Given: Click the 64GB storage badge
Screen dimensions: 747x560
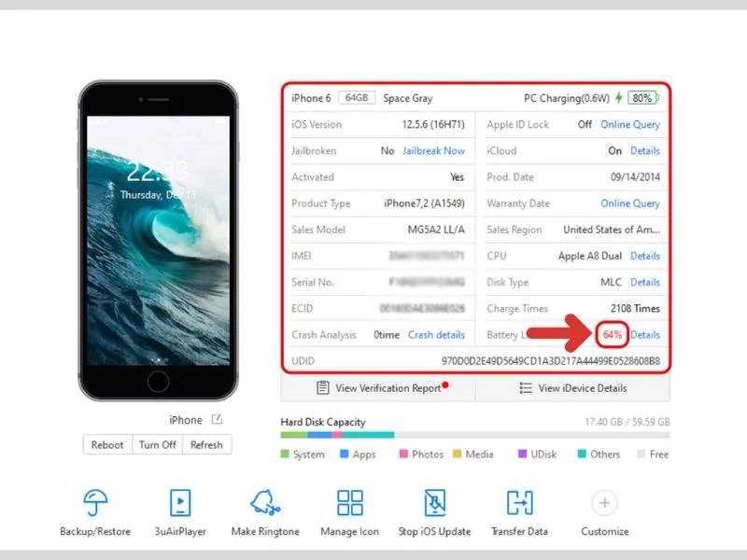Looking at the screenshot, I should tap(357, 98).
